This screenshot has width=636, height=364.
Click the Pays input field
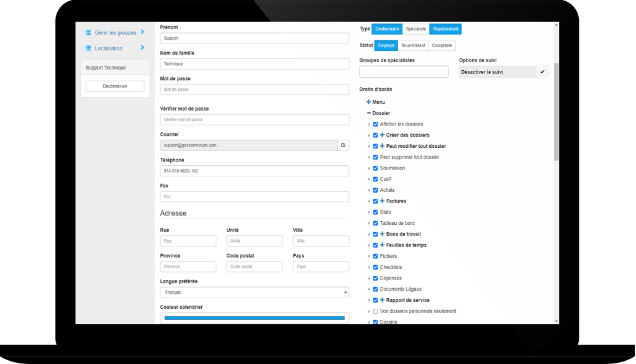click(321, 266)
